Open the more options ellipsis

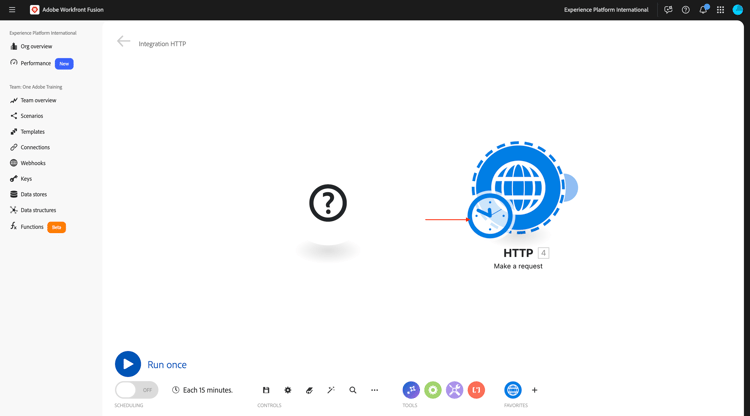coord(375,390)
